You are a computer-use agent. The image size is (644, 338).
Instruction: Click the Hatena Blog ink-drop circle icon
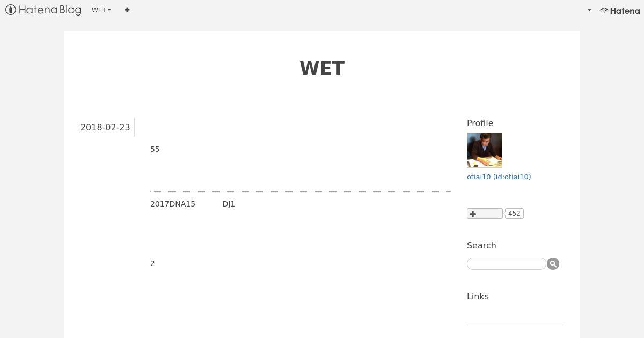11,10
